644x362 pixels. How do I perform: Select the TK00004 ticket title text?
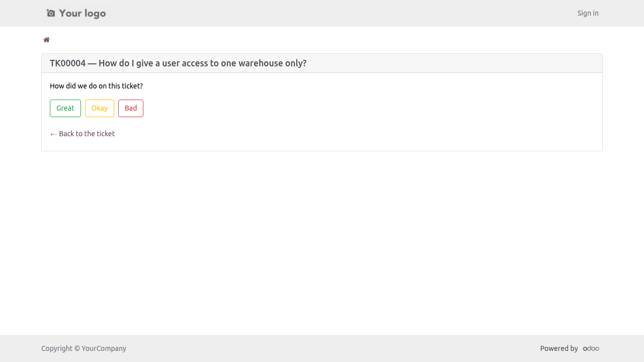[178, 63]
